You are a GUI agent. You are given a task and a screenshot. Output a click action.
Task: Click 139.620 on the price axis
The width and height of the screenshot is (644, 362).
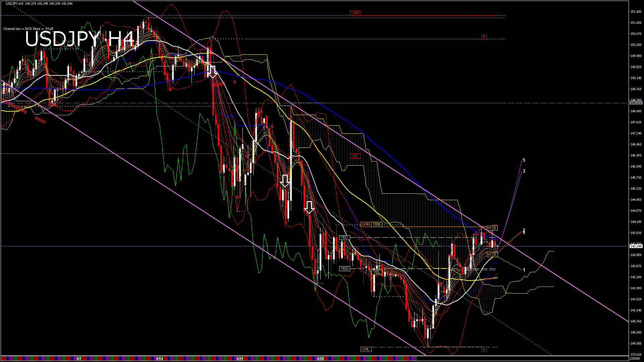[636, 355]
